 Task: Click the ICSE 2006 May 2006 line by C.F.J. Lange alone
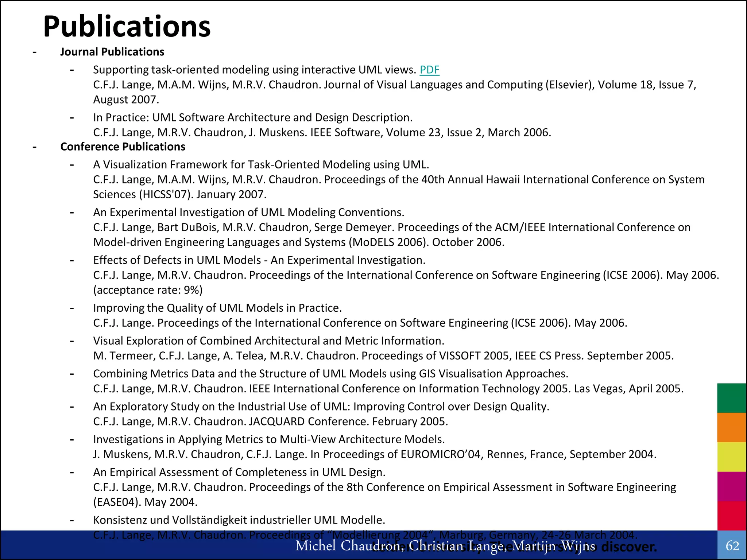(360, 323)
